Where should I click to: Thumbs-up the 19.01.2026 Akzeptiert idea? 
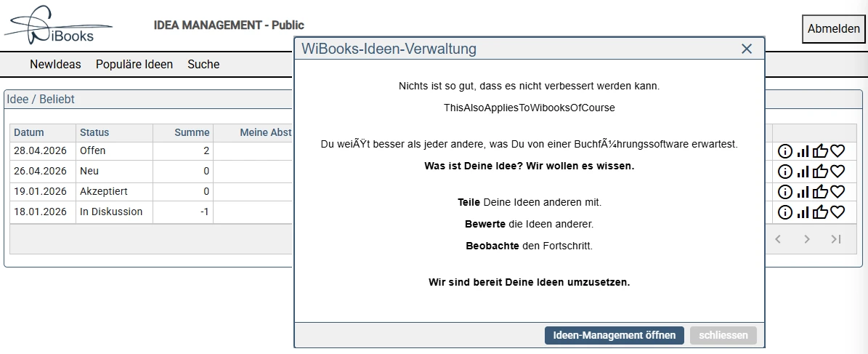click(x=820, y=192)
